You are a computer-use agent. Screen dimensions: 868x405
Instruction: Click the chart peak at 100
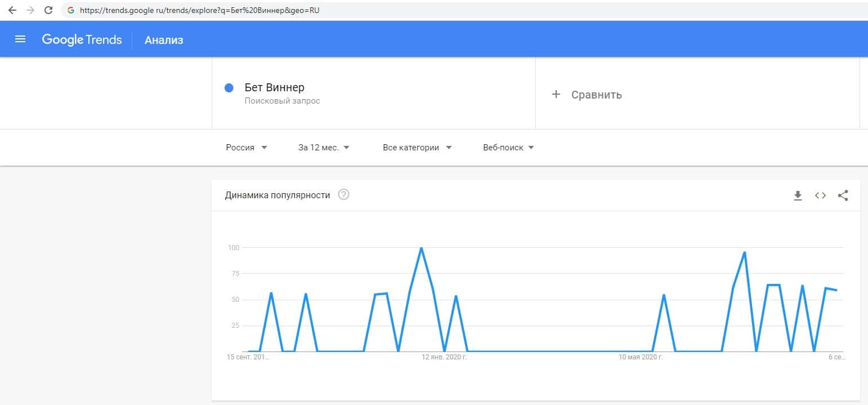pyautogui.click(x=421, y=248)
